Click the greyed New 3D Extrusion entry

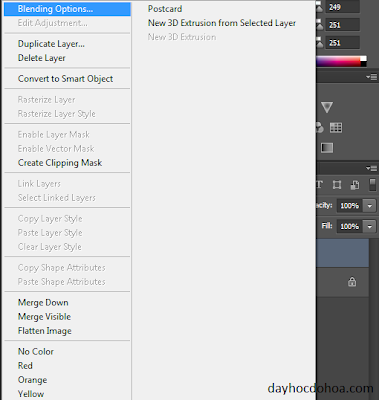pos(182,37)
